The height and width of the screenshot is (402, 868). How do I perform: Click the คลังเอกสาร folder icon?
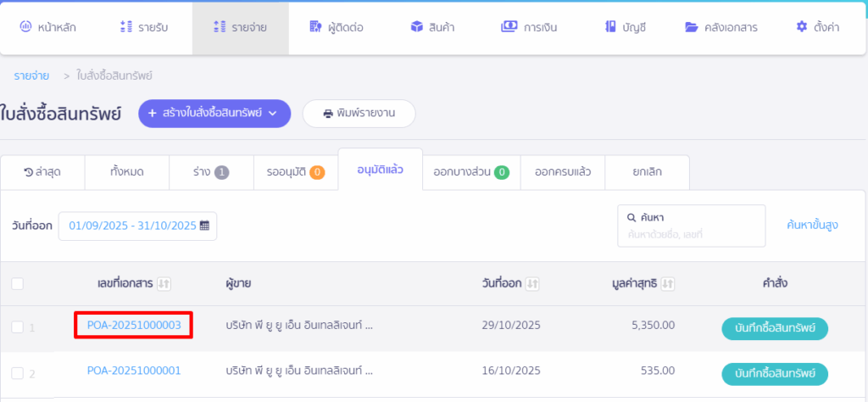[x=691, y=27]
